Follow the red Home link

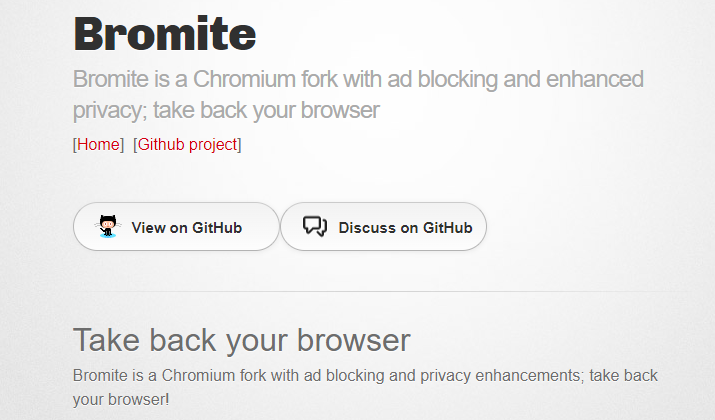pos(98,145)
